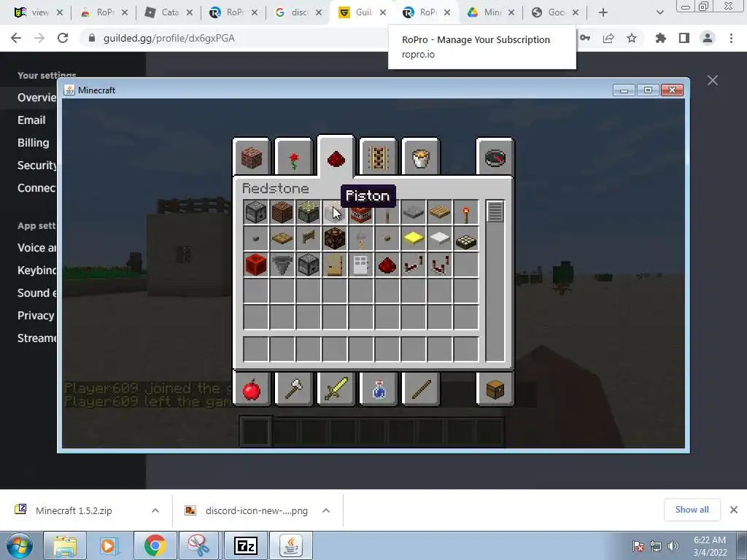Image resolution: width=747 pixels, height=560 pixels.
Task: Pick the Hopper item
Action: click(282, 265)
